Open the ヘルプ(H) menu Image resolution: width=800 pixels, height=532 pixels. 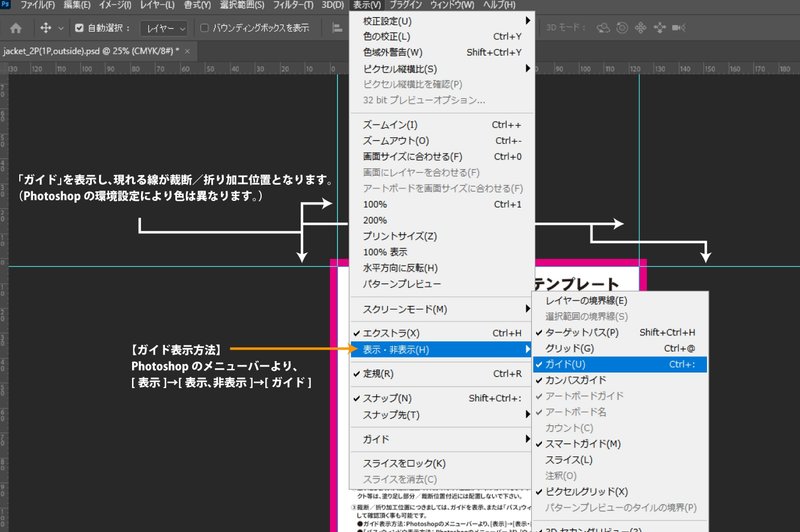[x=499, y=5]
